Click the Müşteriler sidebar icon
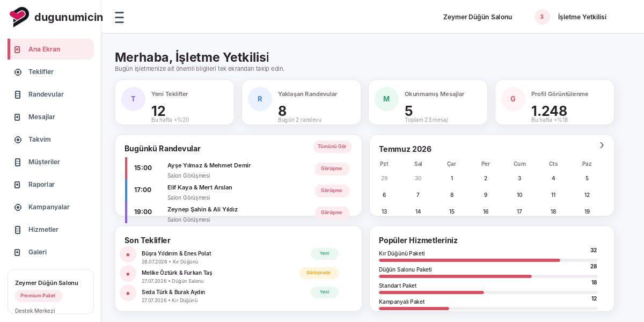The width and height of the screenshot is (644, 322). pyautogui.click(x=18, y=162)
